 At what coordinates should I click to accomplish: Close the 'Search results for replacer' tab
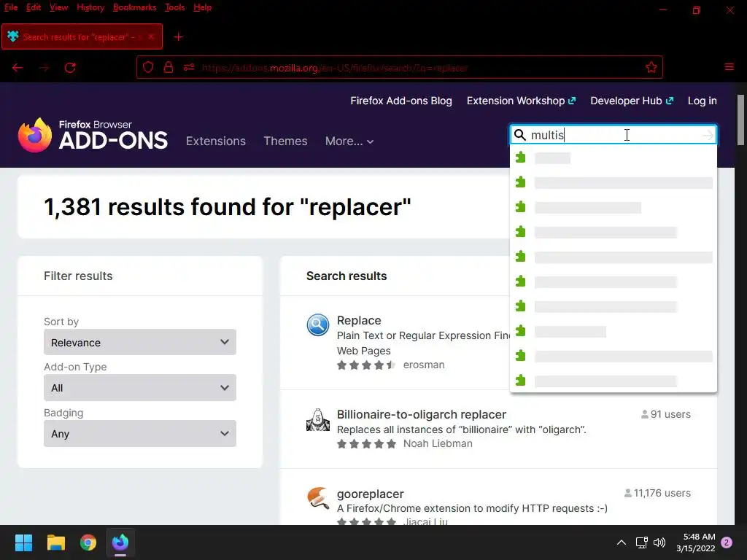point(151,36)
